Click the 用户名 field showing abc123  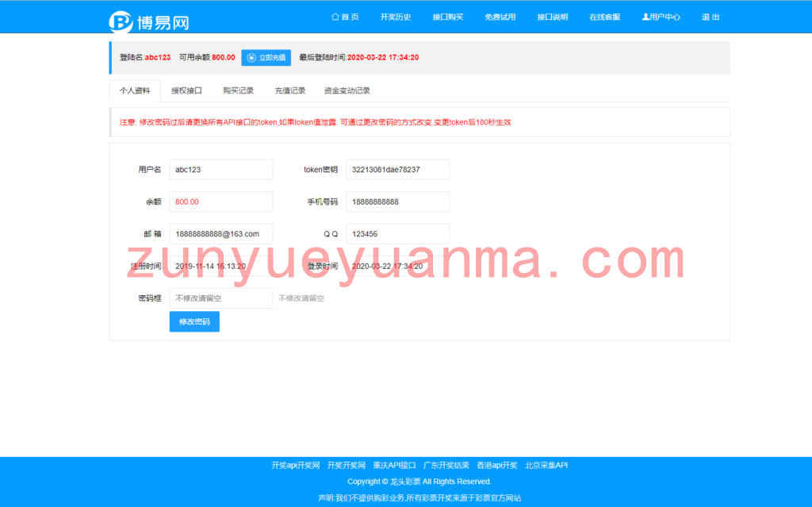tap(221, 170)
